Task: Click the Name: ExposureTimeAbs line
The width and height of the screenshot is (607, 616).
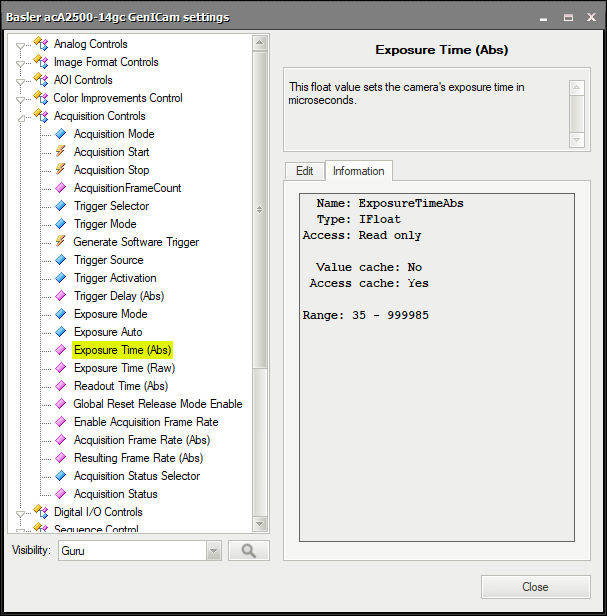Action: pyautogui.click(x=390, y=203)
